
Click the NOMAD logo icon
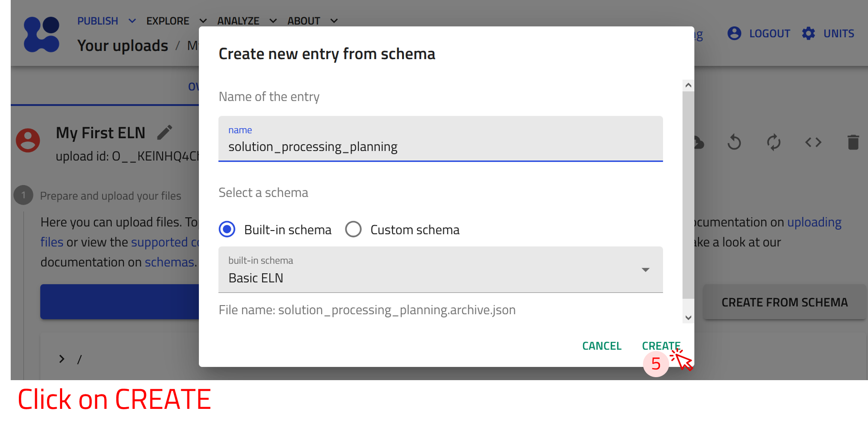tap(42, 34)
